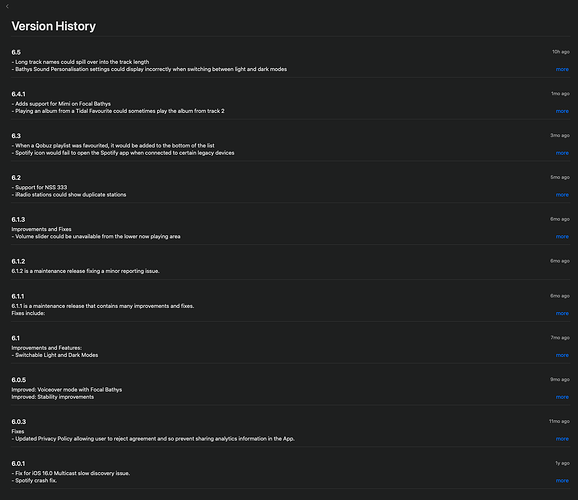
Task: Show more of version 6.1.3 fixes
Action: (x=562, y=236)
